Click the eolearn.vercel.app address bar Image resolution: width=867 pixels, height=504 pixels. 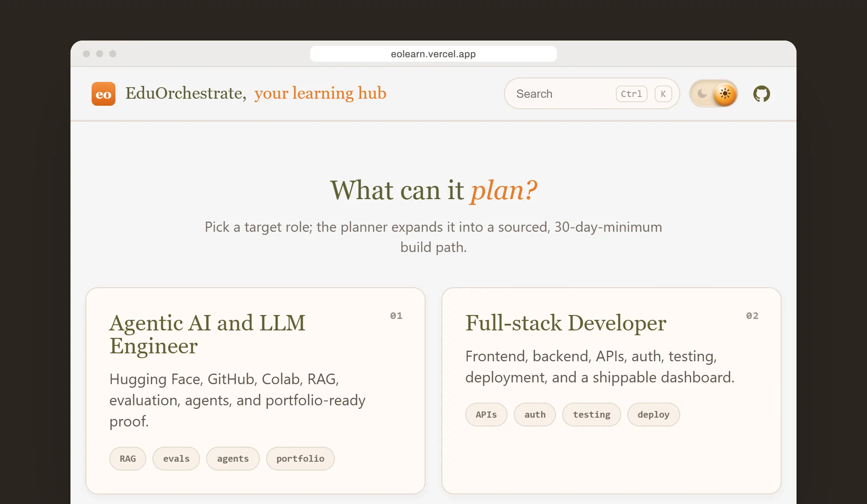click(433, 54)
